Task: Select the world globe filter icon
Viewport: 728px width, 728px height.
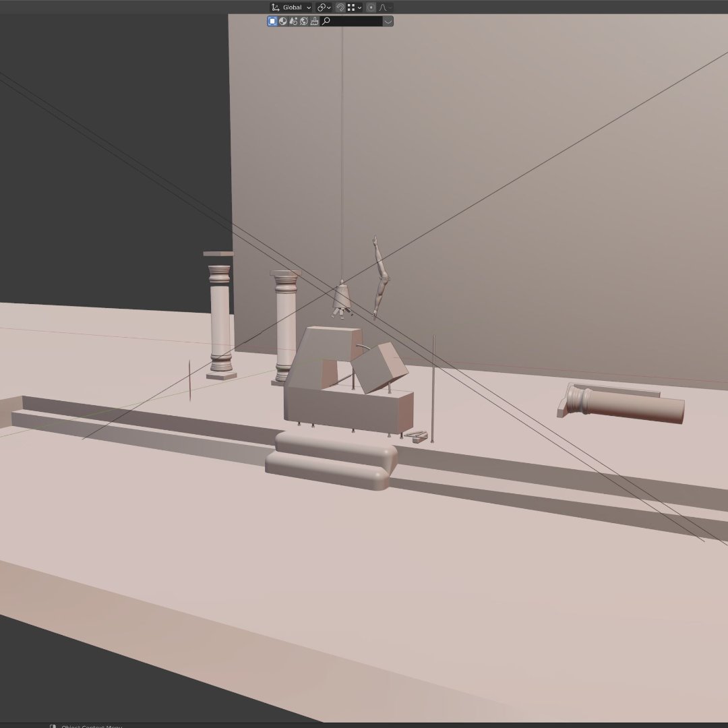Action: [x=303, y=21]
